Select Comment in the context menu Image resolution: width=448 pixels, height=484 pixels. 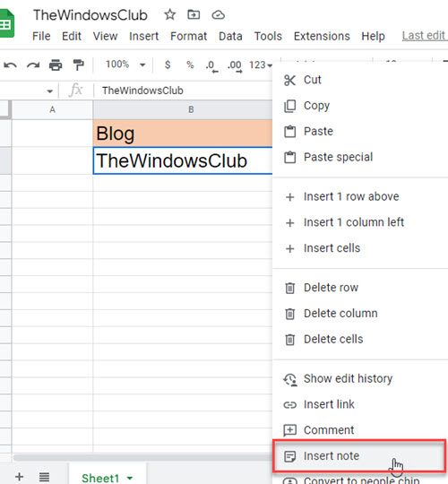click(x=360, y=430)
